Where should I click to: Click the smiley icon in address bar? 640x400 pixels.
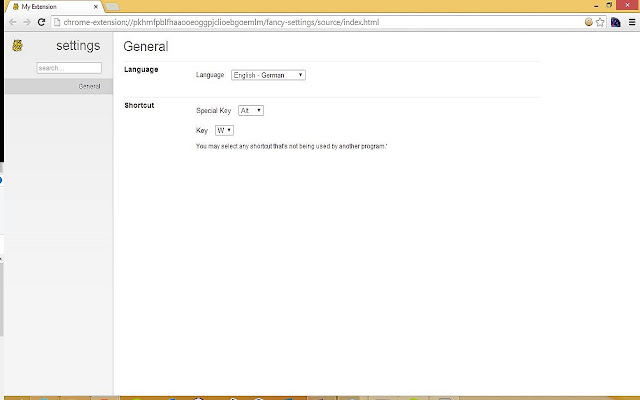[589, 22]
